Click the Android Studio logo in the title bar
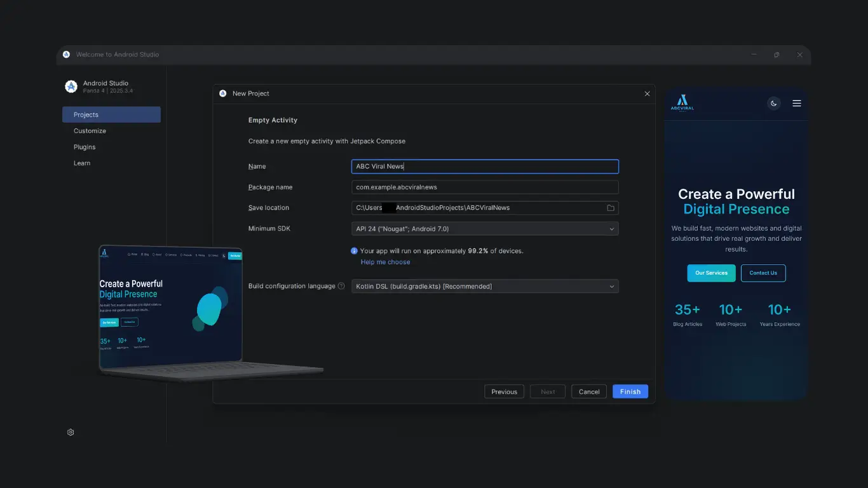Image resolution: width=868 pixels, height=488 pixels. click(x=66, y=55)
